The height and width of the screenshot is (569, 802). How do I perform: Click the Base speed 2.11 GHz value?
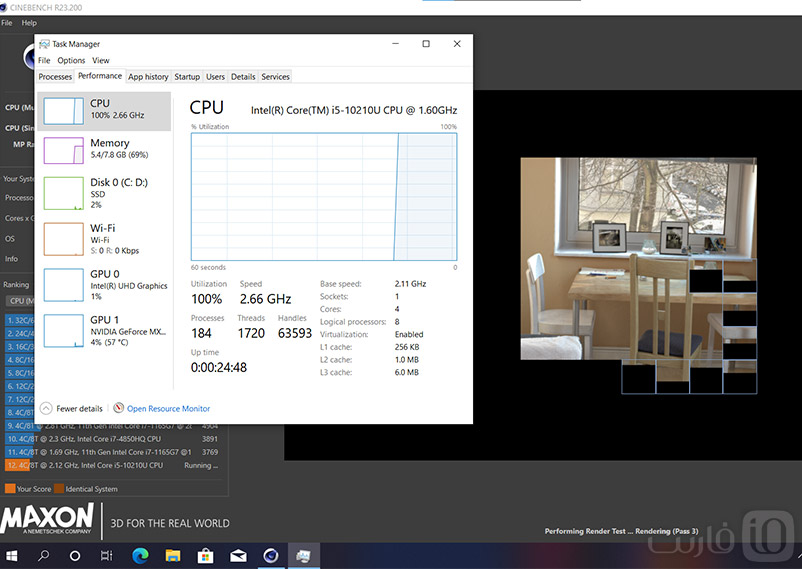[410, 284]
